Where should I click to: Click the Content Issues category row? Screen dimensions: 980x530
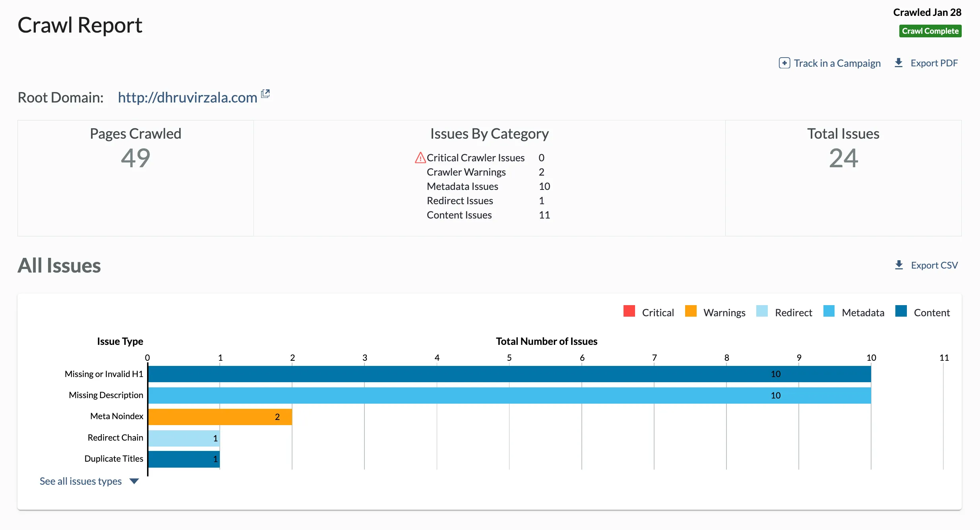[x=488, y=215]
